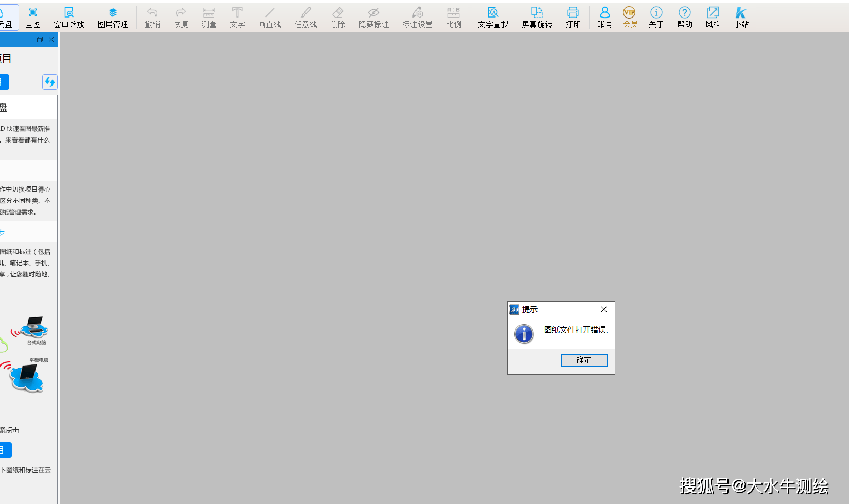Viewport: 849px width, 504px height.
Task: Open 文字查找 text search
Action: (493, 18)
